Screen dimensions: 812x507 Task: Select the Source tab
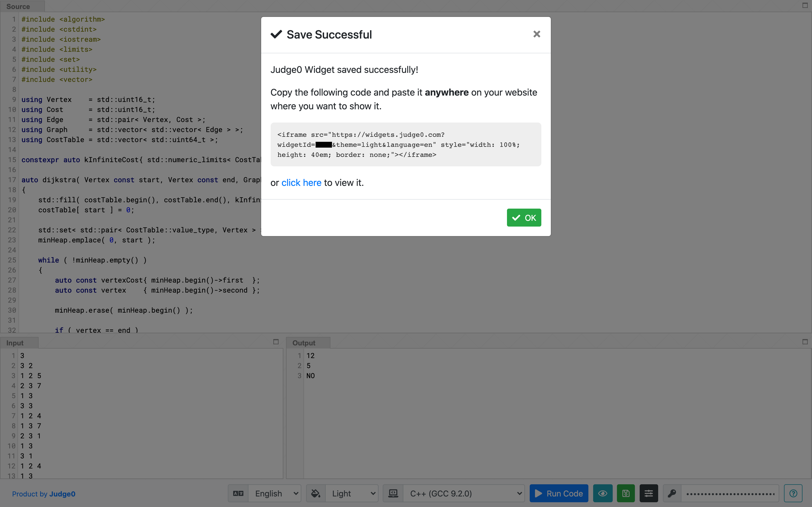click(19, 6)
